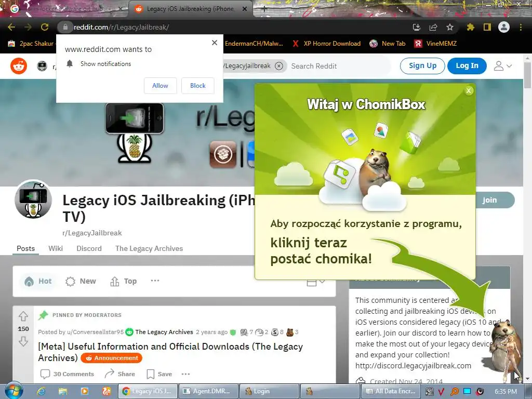Expand the Reddit user menu dropdown
The image size is (532, 399).
coord(502,66)
